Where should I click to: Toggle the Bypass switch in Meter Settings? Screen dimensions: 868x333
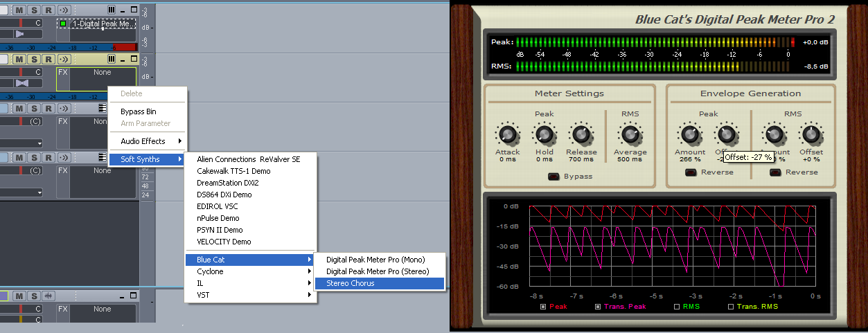click(x=553, y=176)
